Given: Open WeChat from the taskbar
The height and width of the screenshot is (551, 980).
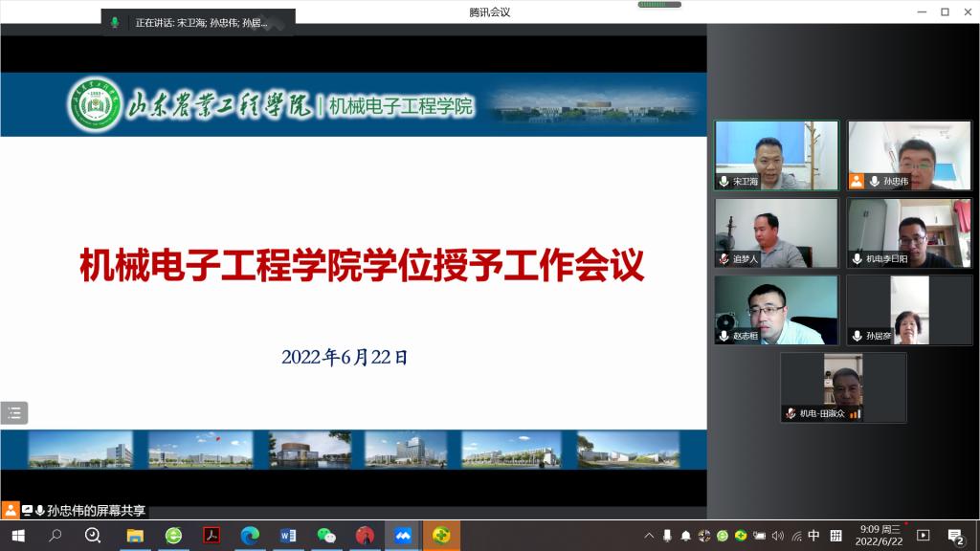Looking at the screenshot, I should (326, 536).
